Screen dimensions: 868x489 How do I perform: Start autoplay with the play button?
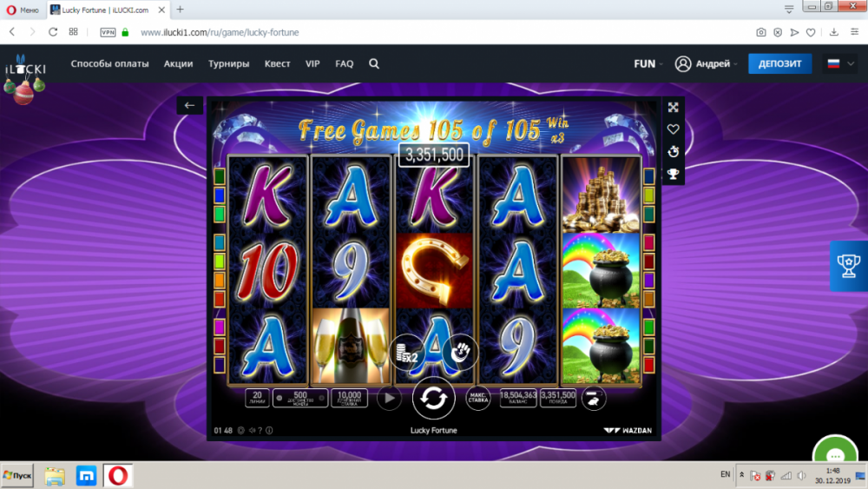coord(389,398)
